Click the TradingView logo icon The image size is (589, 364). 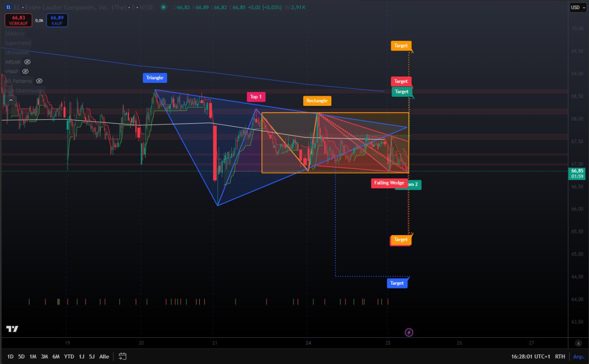[x=12, y=329]
